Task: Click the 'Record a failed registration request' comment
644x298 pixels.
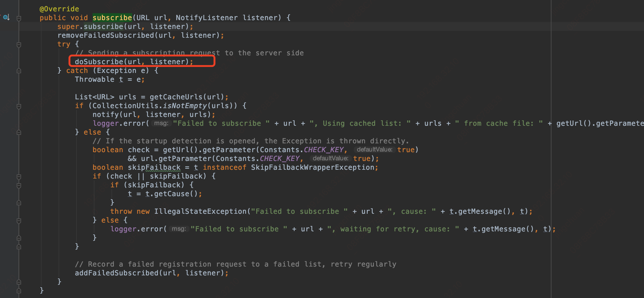Action: 235,264
